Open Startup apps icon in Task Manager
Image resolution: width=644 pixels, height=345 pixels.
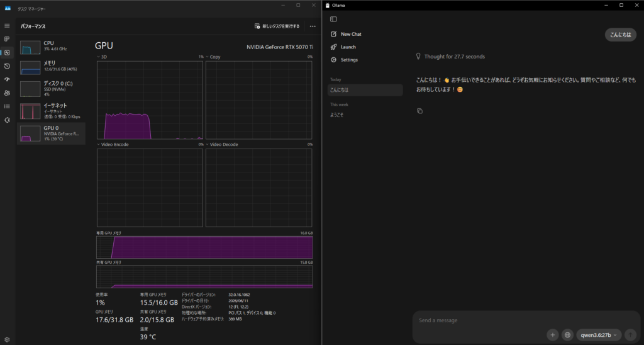pyautogui.click(x=7, y=79)
